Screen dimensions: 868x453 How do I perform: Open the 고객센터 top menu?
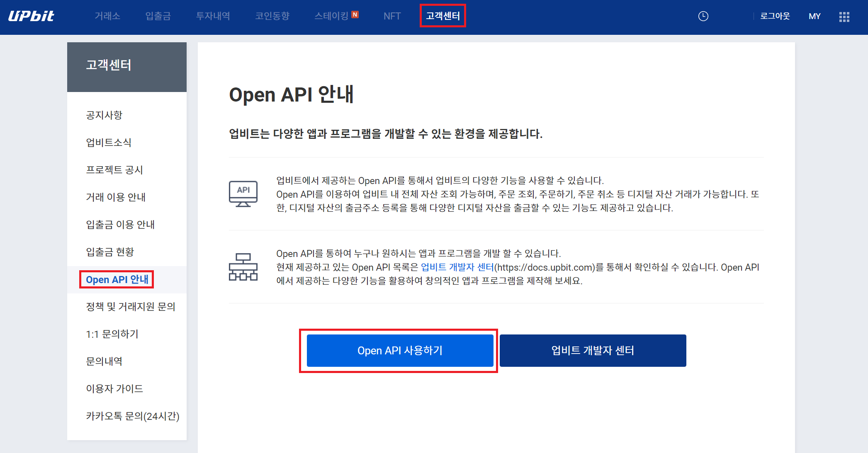pyautogui.click(x=443, y=16)
